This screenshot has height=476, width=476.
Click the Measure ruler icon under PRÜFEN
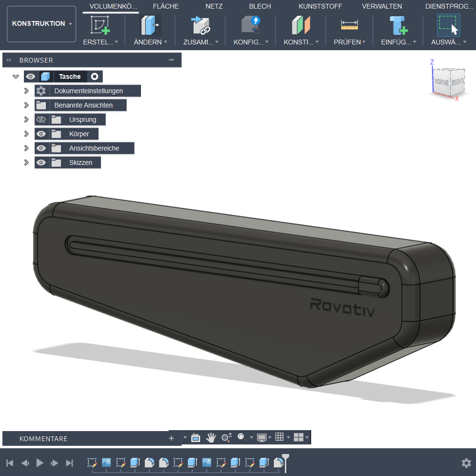(x=349, y=25)
